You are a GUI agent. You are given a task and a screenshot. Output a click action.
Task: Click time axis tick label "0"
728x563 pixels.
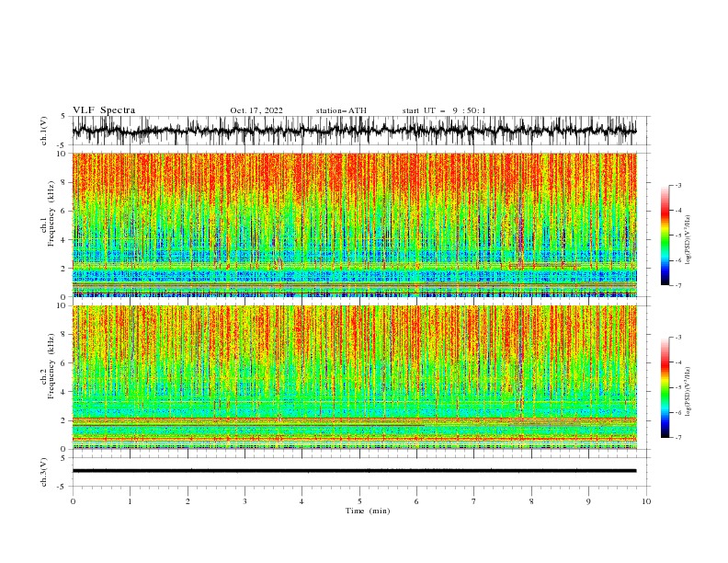point(73,501)
